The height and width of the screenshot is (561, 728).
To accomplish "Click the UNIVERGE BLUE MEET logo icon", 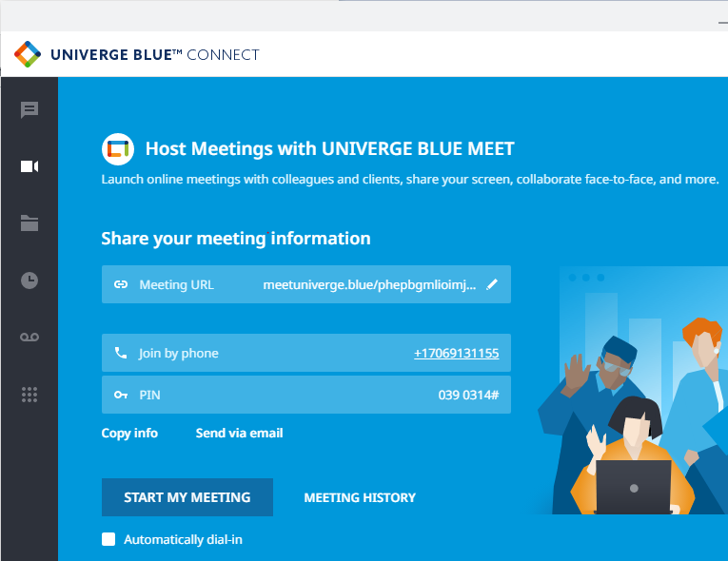I will click(x=117, y=149).
